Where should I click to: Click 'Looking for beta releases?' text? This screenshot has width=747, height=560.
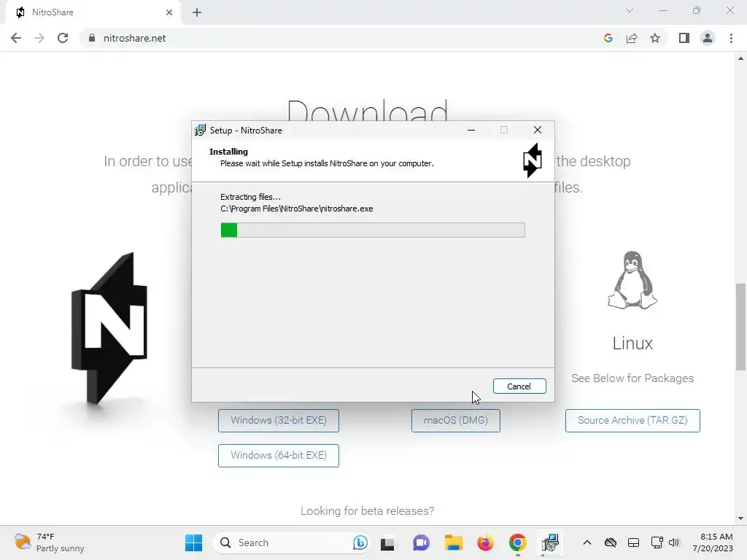coord(368,511)
